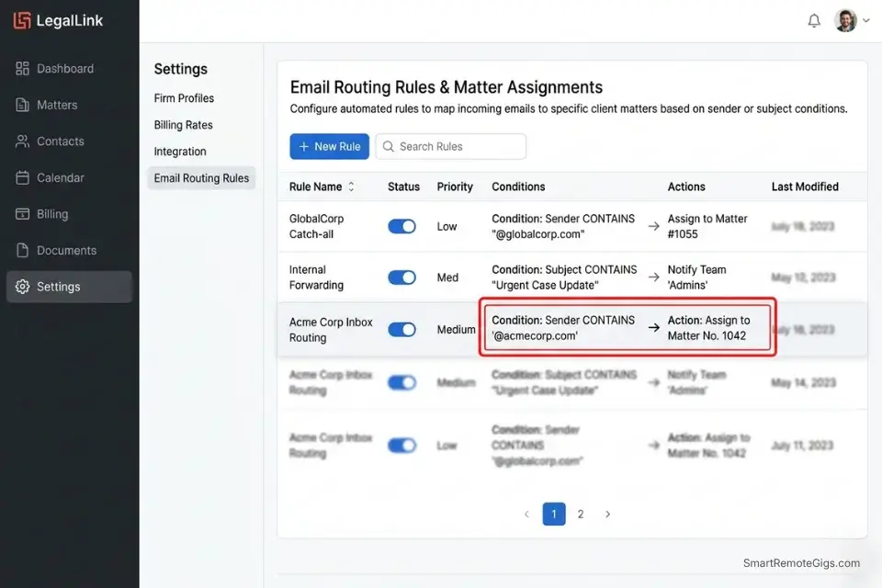
Task: Click Action: Assign to Matter No. 1042 in '@acmecorp.com' row
Action: pyautogui.click(x=708, y=328)
